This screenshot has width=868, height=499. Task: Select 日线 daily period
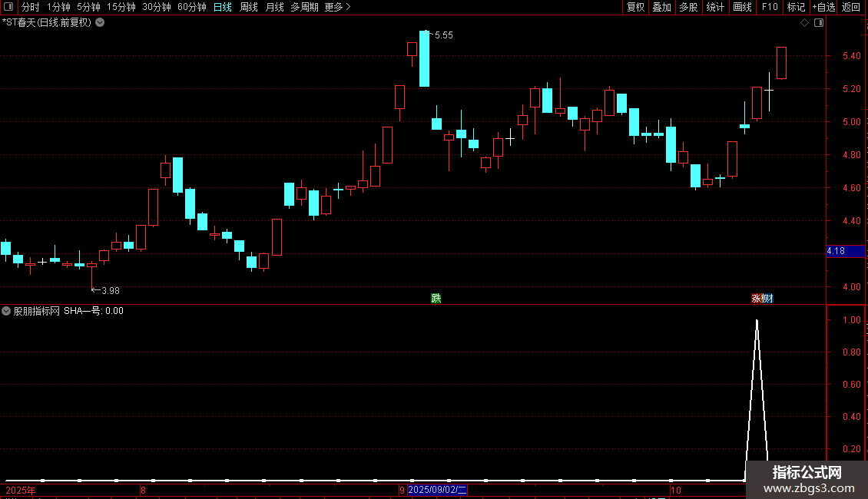[223, 7]
